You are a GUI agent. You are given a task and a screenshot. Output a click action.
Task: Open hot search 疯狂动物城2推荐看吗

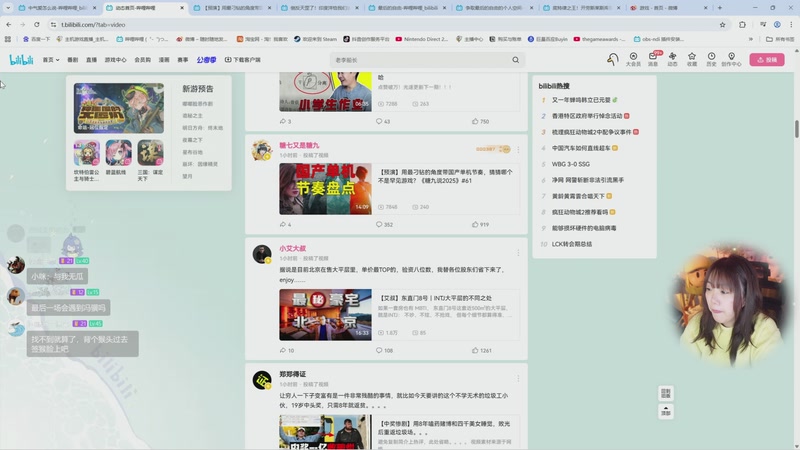580,212
